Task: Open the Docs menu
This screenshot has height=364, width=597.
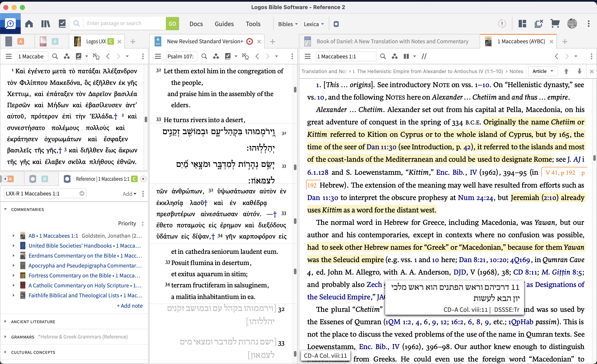Action: click(196, 24)
